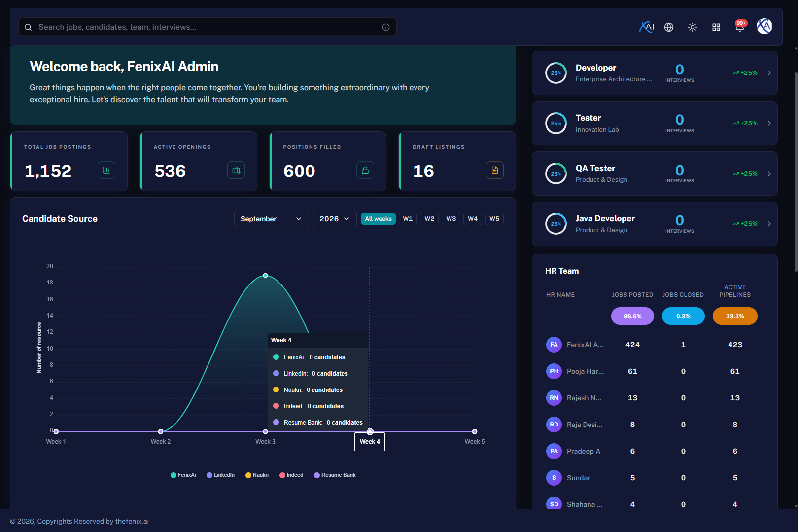Screen dimensions: 798x532
Task: Click the page vertical scrollbar
Action: 796,173
